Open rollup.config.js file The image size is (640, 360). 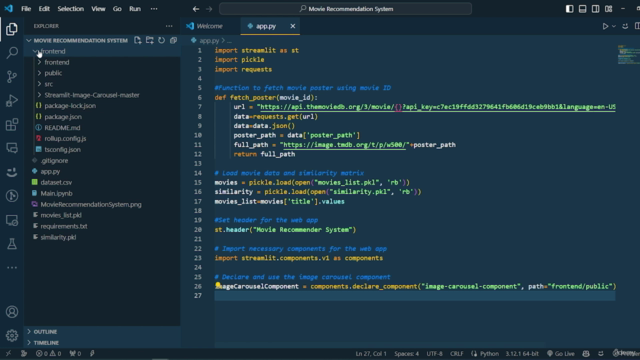pos(65,139)
